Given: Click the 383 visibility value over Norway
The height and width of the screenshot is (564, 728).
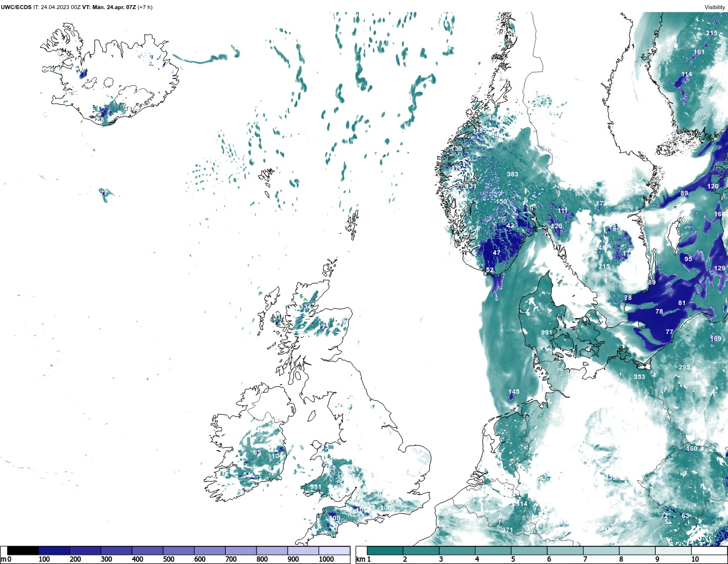Looking at the screenshot, I should [x=512, y=174].
